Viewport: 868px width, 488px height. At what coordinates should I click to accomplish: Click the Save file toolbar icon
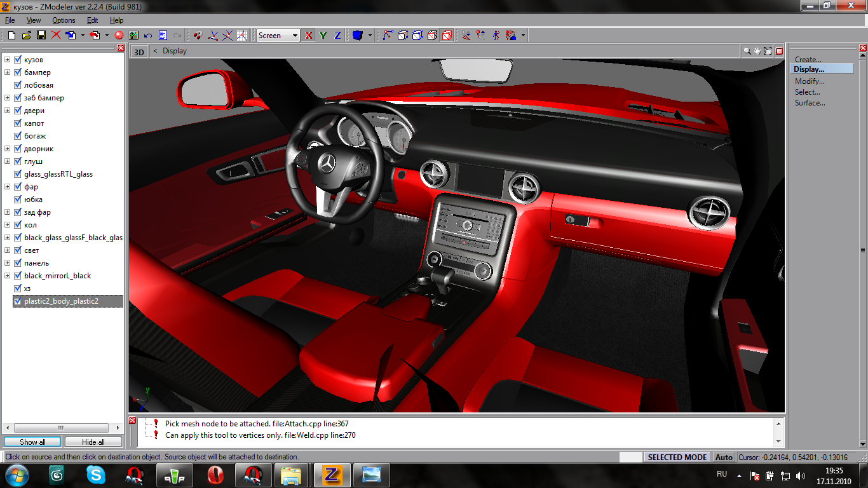[41, 36]
